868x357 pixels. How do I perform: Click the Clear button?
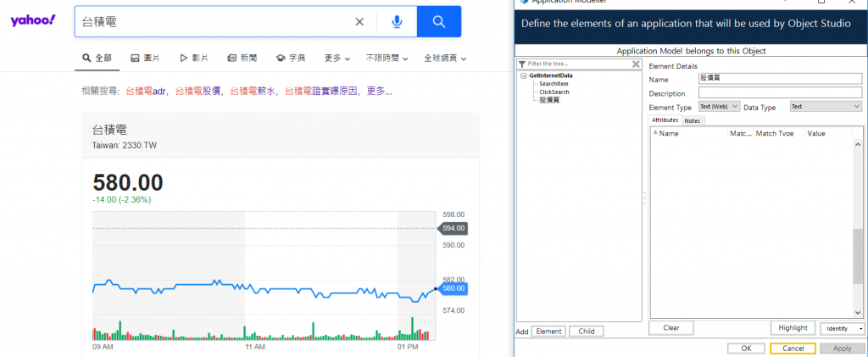[671, 327]
